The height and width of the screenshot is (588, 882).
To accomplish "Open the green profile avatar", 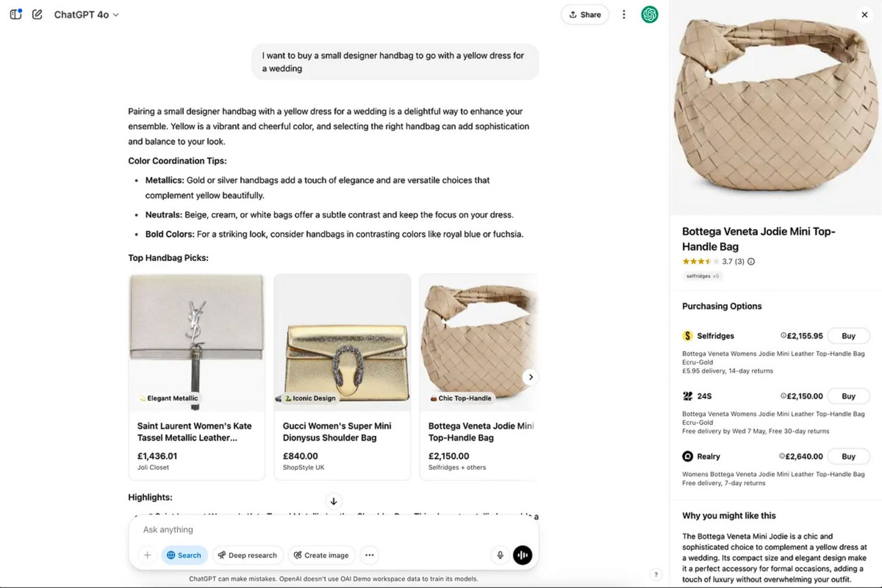I will (649, 15).
